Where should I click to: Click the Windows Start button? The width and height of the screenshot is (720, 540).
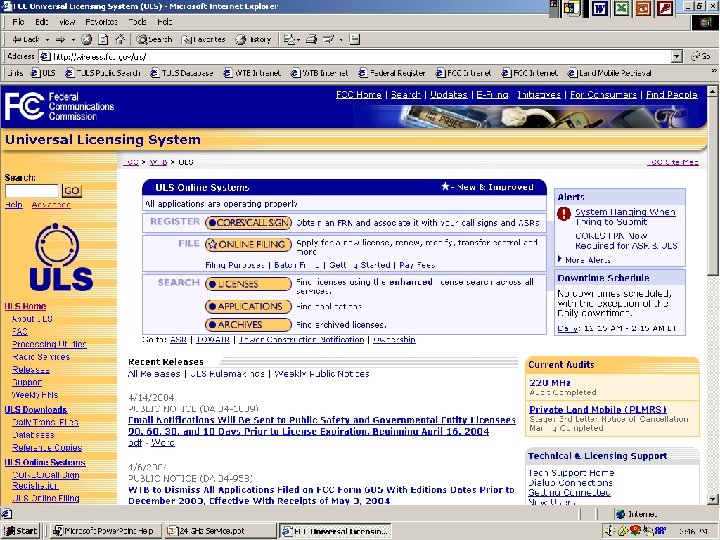click(x=21, y=531)
